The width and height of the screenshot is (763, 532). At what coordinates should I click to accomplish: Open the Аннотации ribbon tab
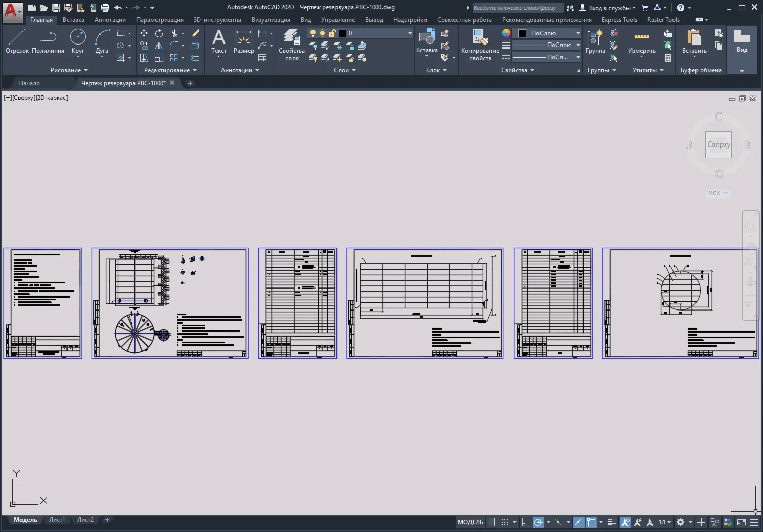pos(110,20)
